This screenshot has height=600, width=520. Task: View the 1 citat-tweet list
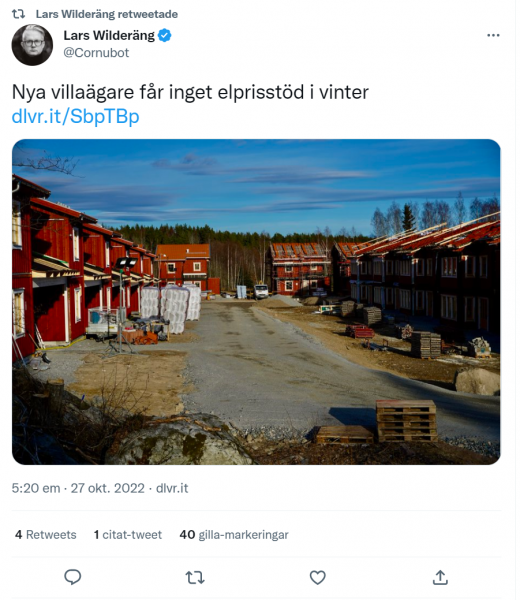click(x=128, y=535)
